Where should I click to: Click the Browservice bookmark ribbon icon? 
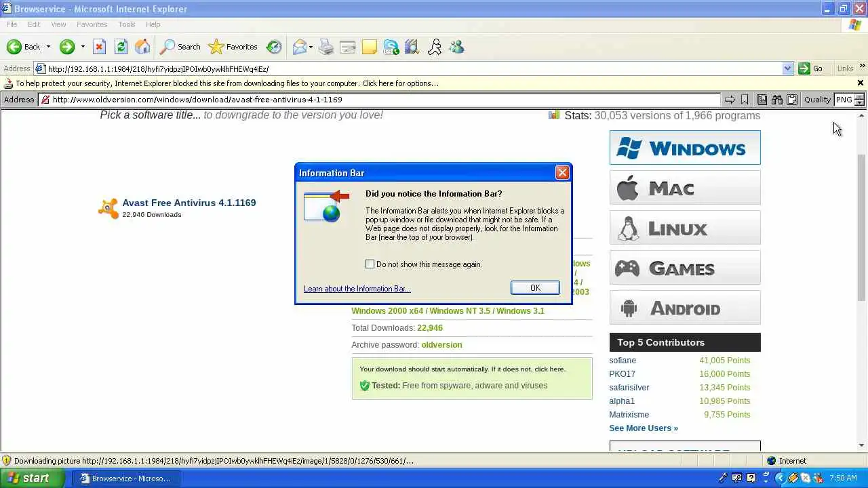(745, 100)
